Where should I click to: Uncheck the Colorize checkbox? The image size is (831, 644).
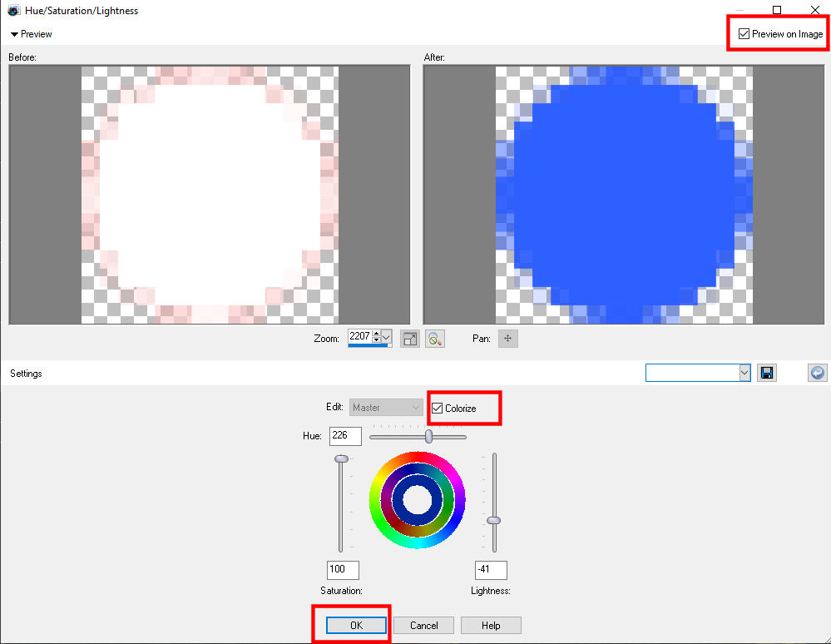click(x=438, y=409)
